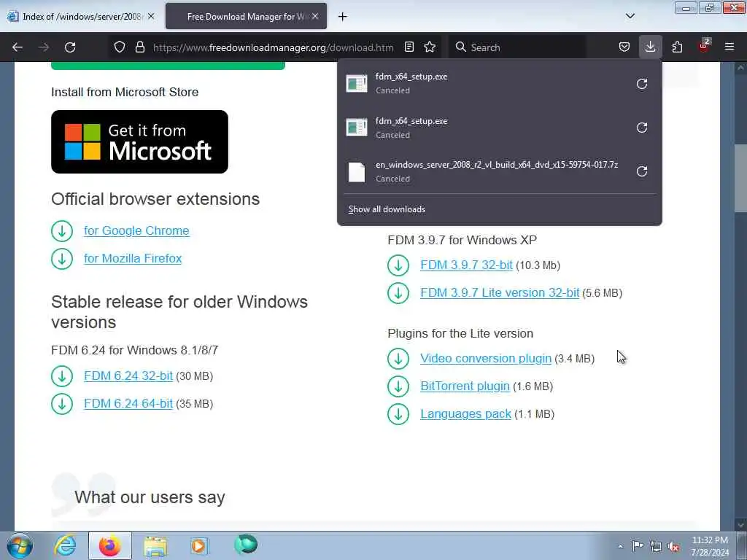Image resolution: width=747 pixels, height=560 pixels.
Task: Click download arrow icon beside FDM 6.24 64-bit
Action: 62,404
